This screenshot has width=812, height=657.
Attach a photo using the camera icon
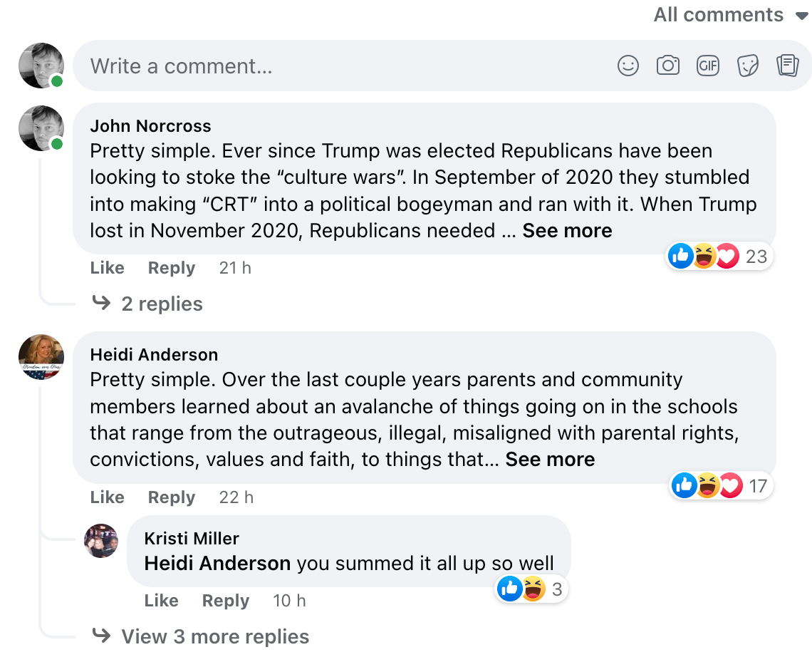667,66
